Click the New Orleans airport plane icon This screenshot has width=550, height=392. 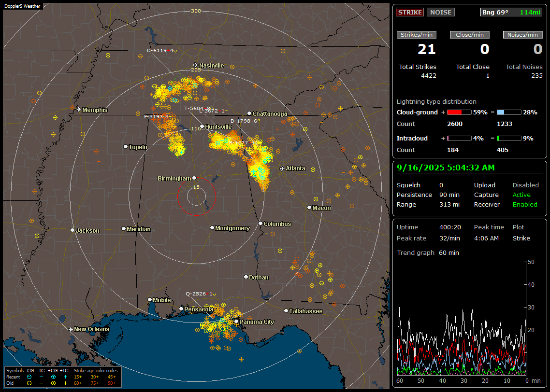coord(71,329)
